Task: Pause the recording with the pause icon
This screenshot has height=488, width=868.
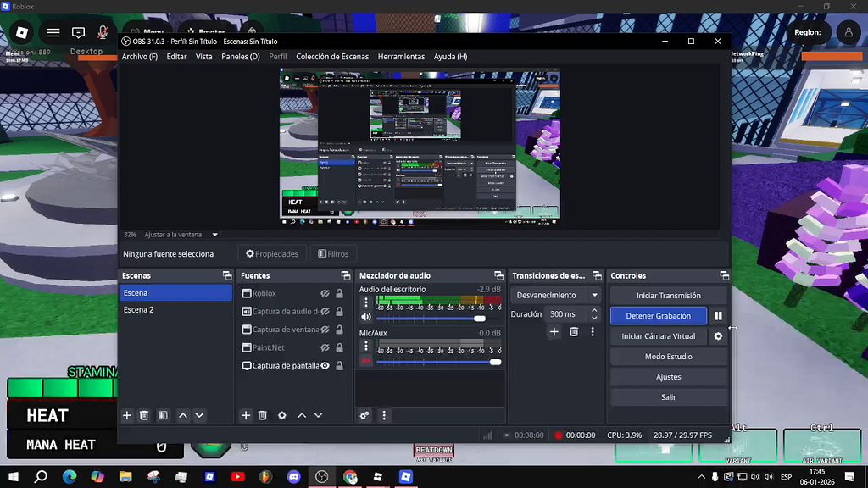Action: point(718,315)
